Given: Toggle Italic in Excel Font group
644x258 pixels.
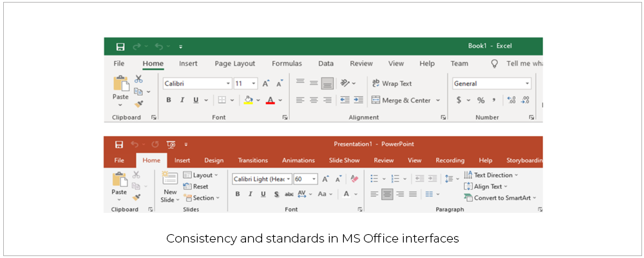Looking at the screenshot, I should pos(182,100).
